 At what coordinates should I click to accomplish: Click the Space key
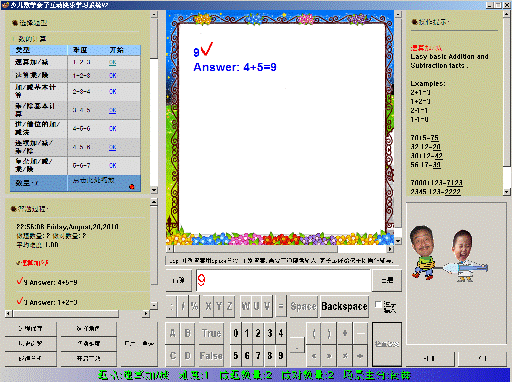(x=303, y=306)
